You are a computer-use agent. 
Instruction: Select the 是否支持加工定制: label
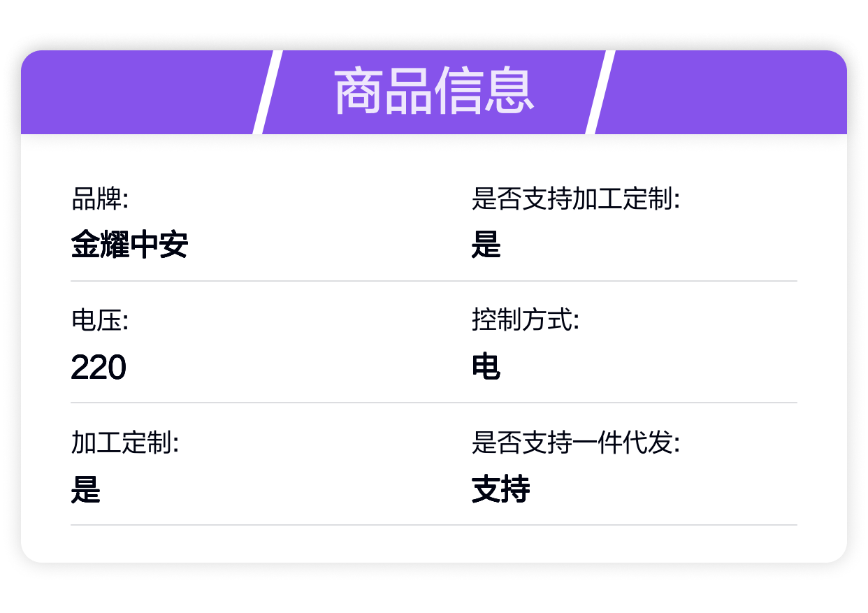(576, 199)
